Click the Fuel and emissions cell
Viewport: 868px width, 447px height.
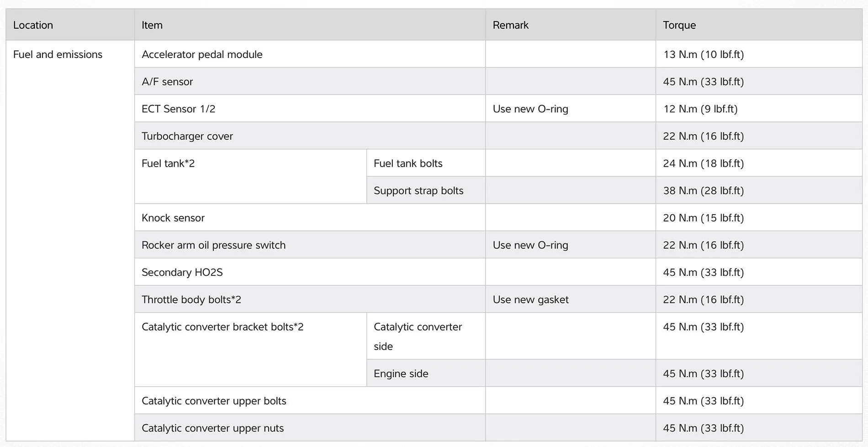click(58, 54)
